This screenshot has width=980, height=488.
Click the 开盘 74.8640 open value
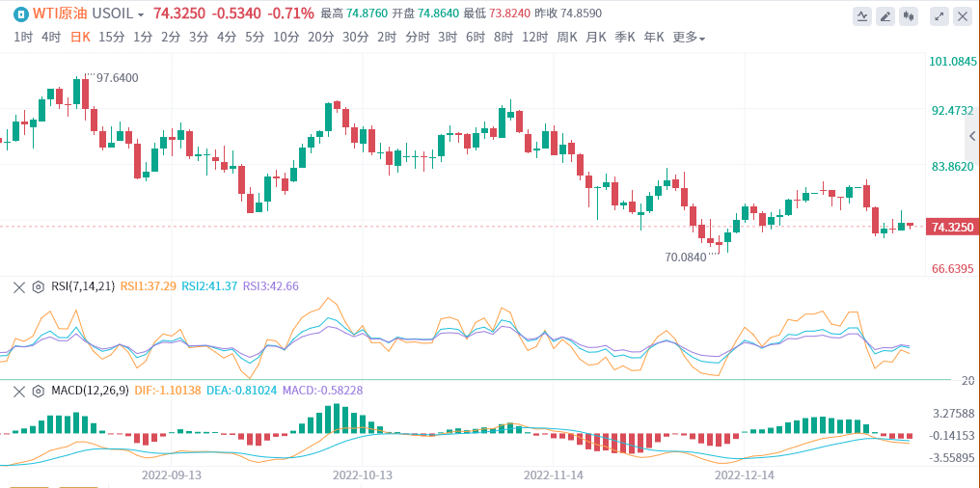tap(425, 14)
